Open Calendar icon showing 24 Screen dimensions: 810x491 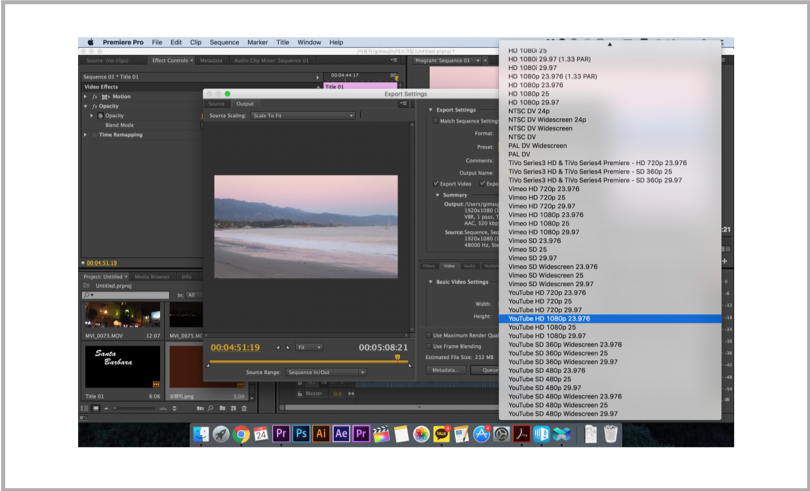coord(261,434)
